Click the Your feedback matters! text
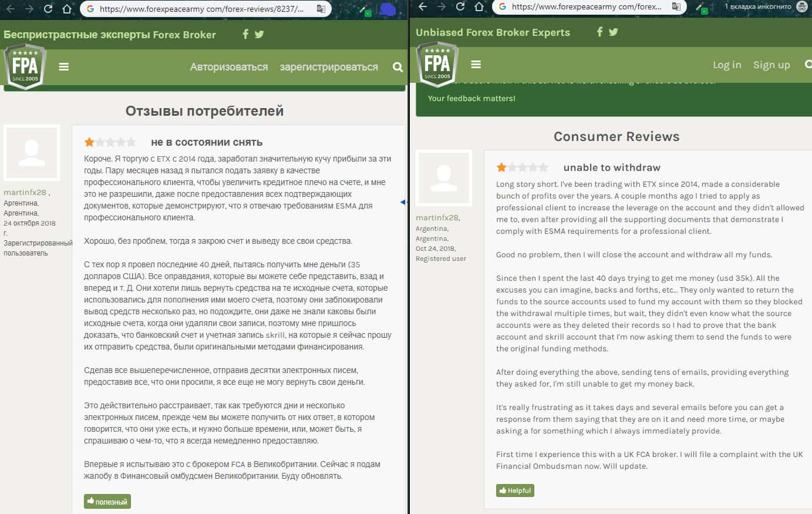Viewport: 812px width, 514px height. (x=471, y=98)
